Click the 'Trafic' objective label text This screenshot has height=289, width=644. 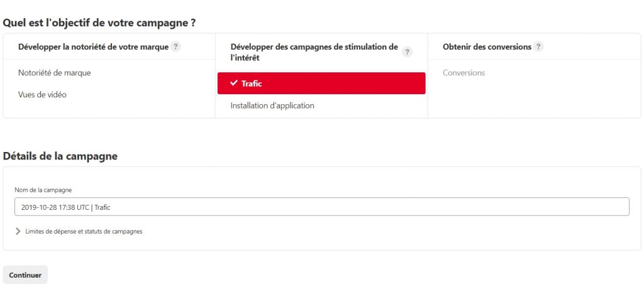tap(252, 84)
